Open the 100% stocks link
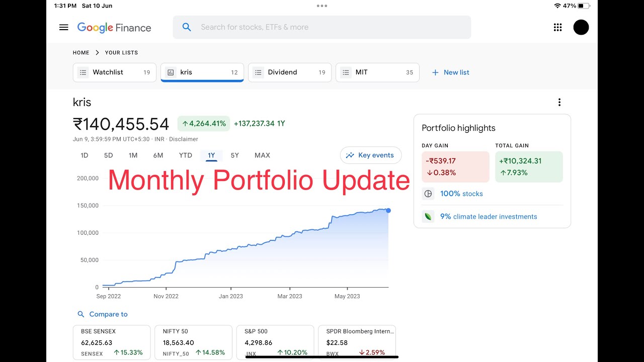This screenshot has width=644, height=362. point(461,194)
